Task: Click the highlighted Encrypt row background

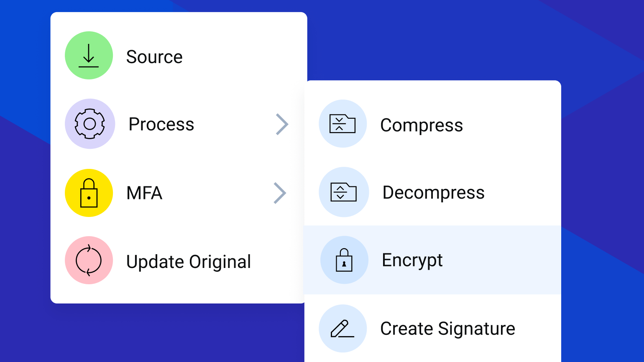Action: click(x=502, y=260)
